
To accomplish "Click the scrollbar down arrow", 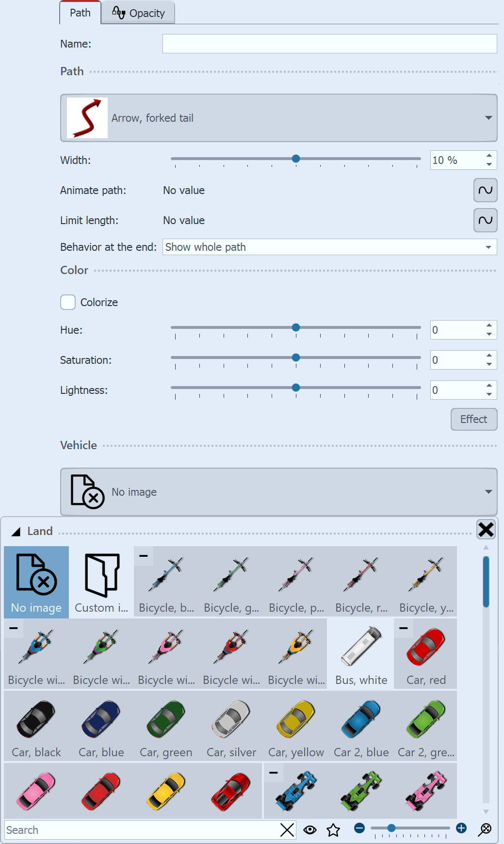I will coord(486,812).
